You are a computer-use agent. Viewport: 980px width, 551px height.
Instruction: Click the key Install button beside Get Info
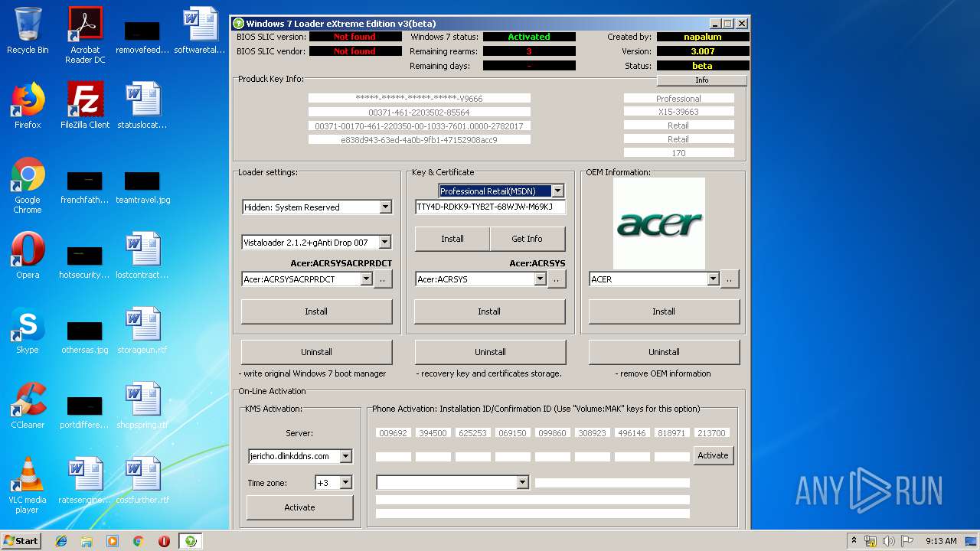[x=452, y=239]
